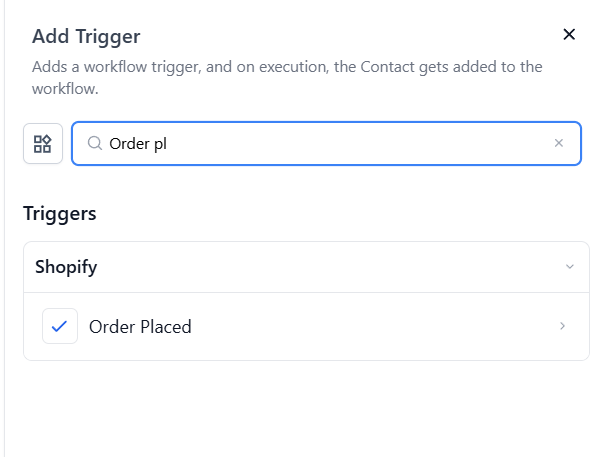Click empty space below the Triggers list

(300, 410)
